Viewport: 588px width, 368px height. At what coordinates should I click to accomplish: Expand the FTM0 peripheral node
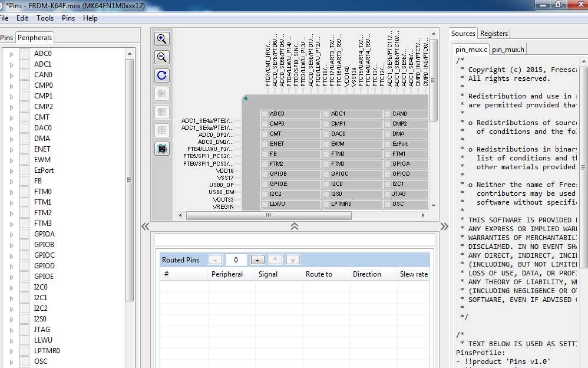coord(11,192)
